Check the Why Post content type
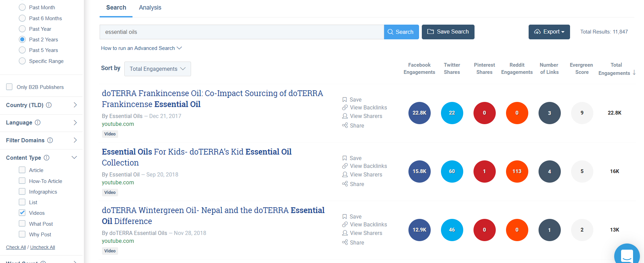The image size is (644, 263). pyautogui.click(x=22, y=234)
